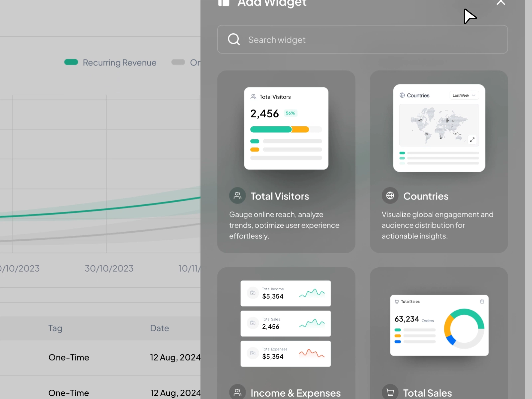This screenshot has width=532, height=399.
Task: Click the Add Widget header icon
Action: 224,3
